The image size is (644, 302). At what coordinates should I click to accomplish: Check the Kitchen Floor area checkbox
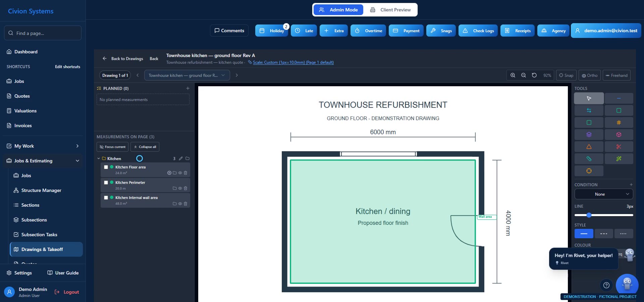106,167
